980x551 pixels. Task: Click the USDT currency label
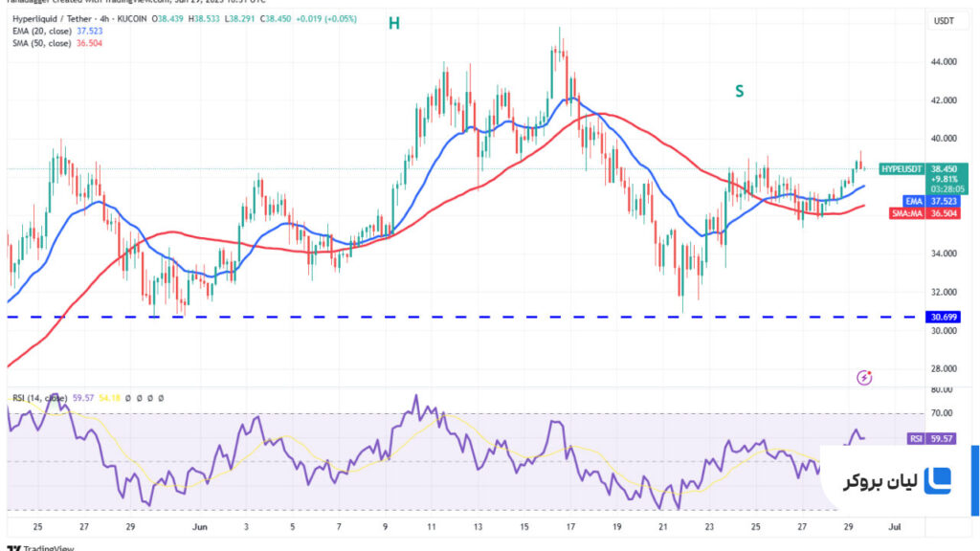(944, 21)
